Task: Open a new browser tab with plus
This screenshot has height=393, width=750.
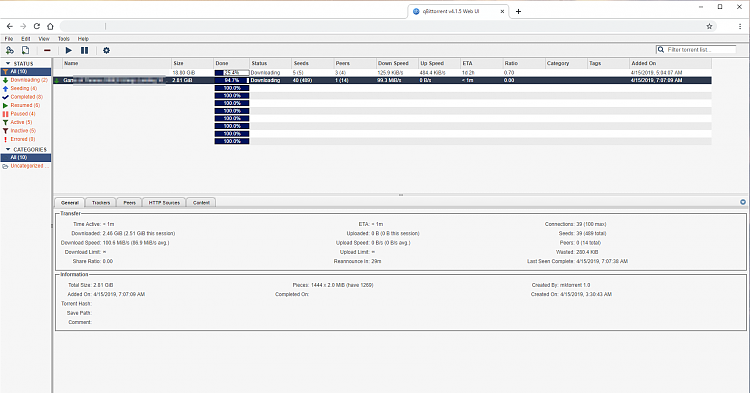Action: 518,11
